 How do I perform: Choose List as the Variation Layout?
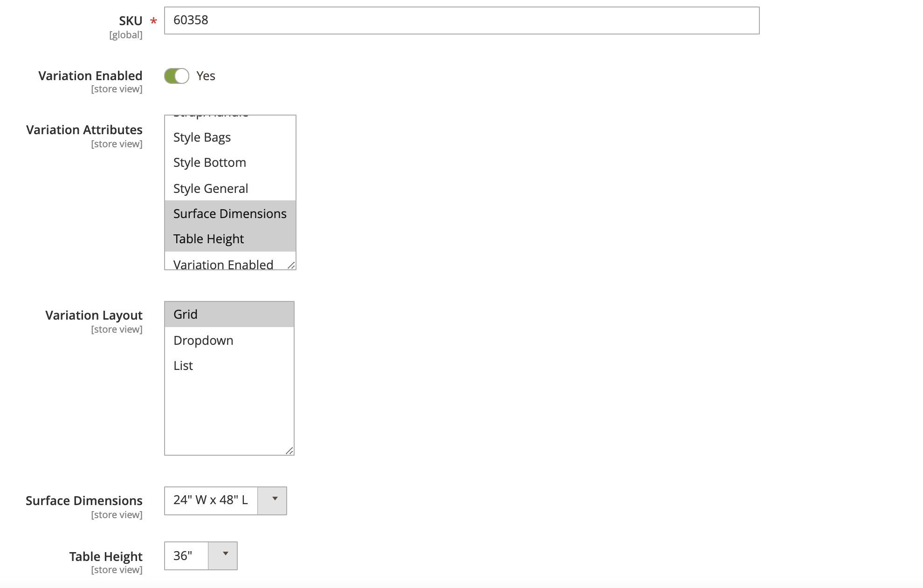182,365
